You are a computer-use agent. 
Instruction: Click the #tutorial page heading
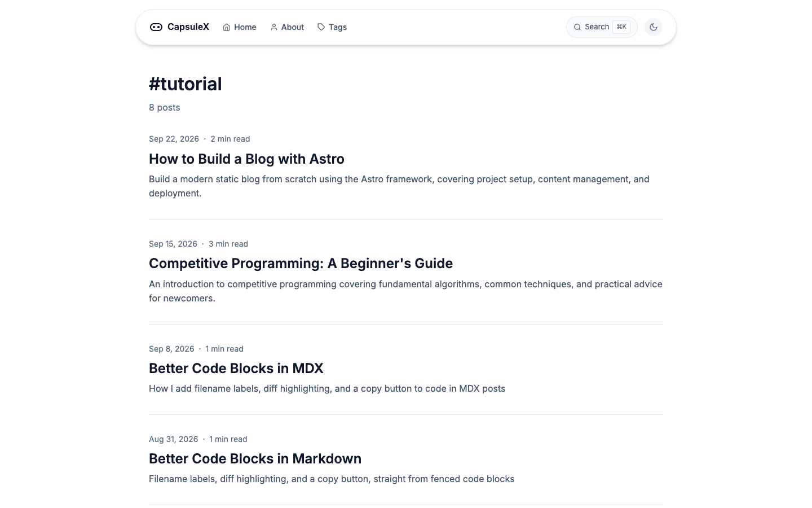coord(186,84)
